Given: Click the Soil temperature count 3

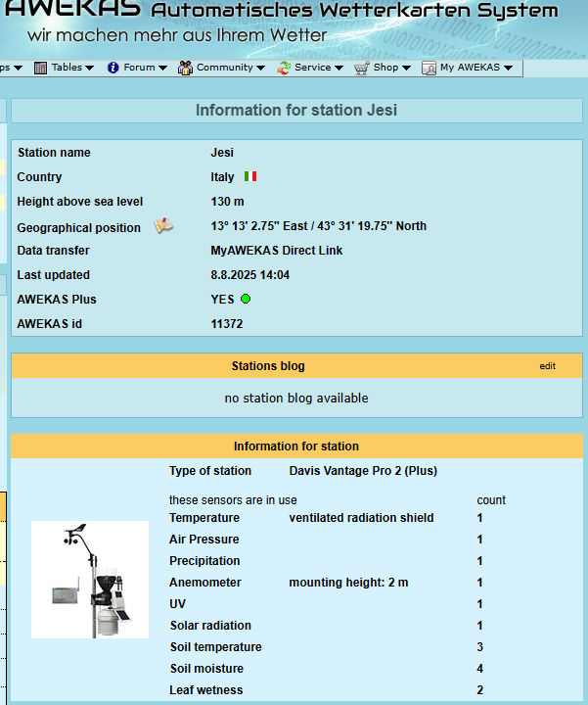Looking at the screenshot, I should (x=479, y=647).
